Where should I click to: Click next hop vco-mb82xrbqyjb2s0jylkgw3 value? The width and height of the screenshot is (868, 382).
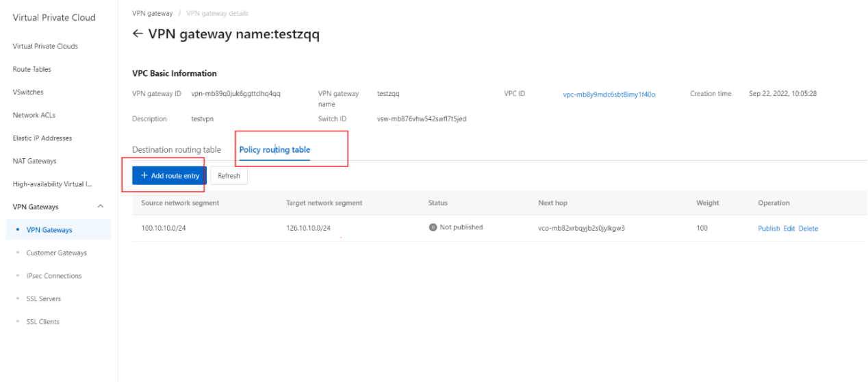pos(581,228)
